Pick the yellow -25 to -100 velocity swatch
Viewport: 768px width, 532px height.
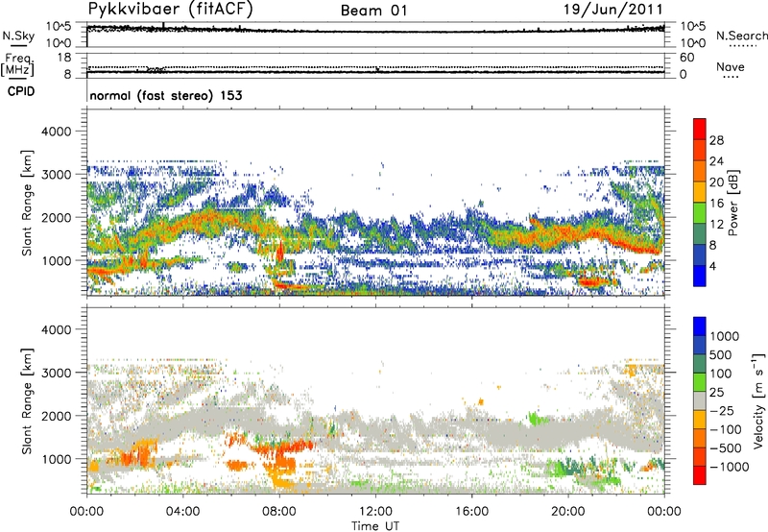coord(700,420)
